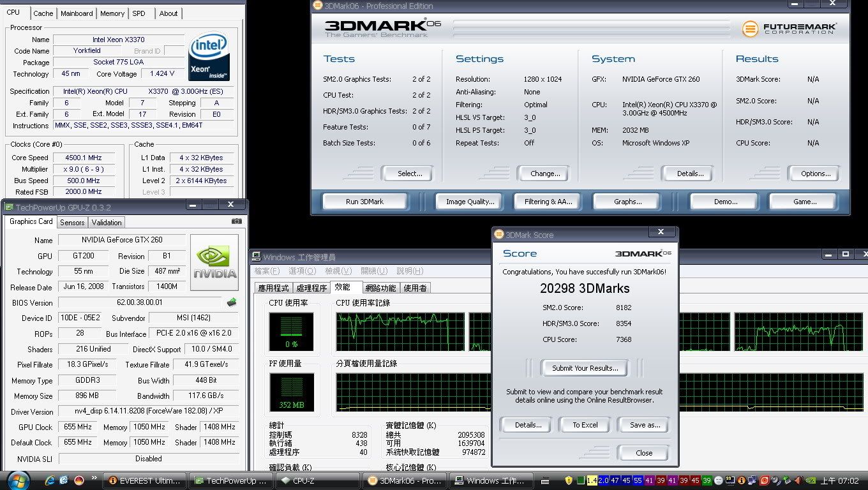868x490 pixels.
Task: Click the red flame quick launch icon
Action: click(x=79, y=480)
